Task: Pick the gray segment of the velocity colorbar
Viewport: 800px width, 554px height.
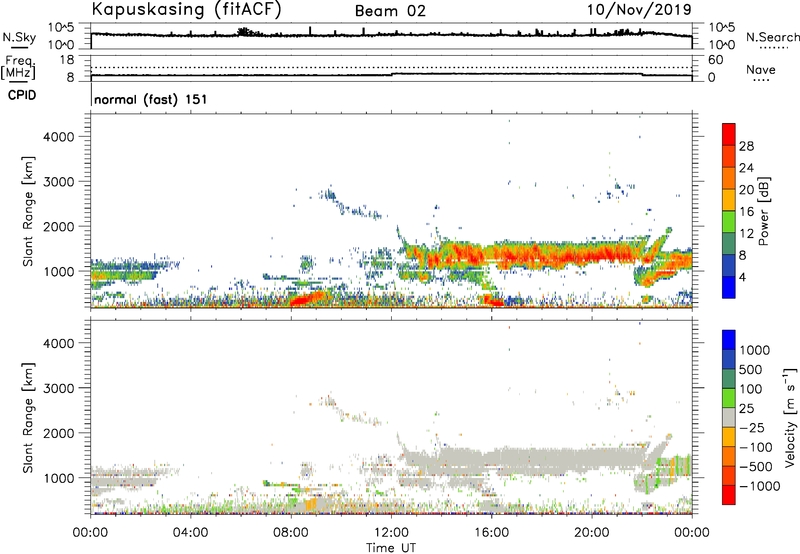Action: tap(729, 417)
